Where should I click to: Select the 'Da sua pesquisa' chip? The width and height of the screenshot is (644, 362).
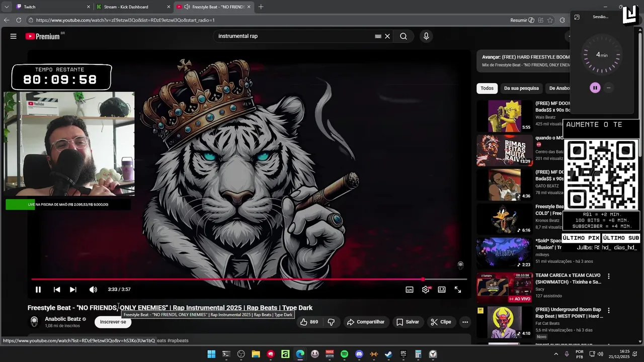pyautogui.click(x=521, y=88)
